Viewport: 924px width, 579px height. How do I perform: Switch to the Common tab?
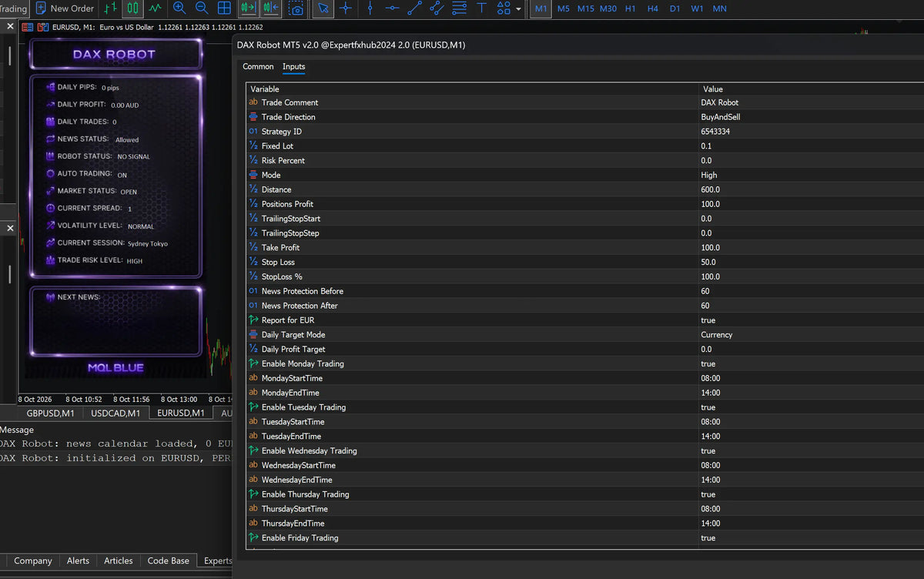pyautogui.click(x=258, y=67)
